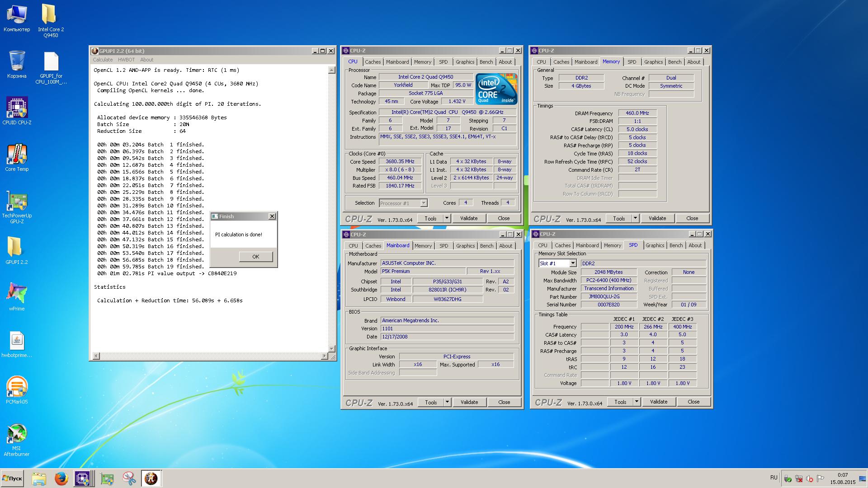Expand Tools dropdown arrow in CPU-Z Mainboard window
The height and width of the screenshot is (488, 868).
click(447, 402)
